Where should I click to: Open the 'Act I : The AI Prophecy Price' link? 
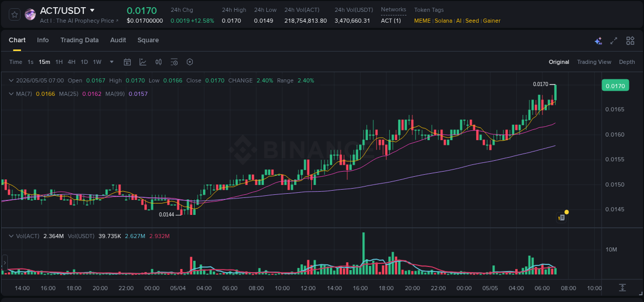79,21
